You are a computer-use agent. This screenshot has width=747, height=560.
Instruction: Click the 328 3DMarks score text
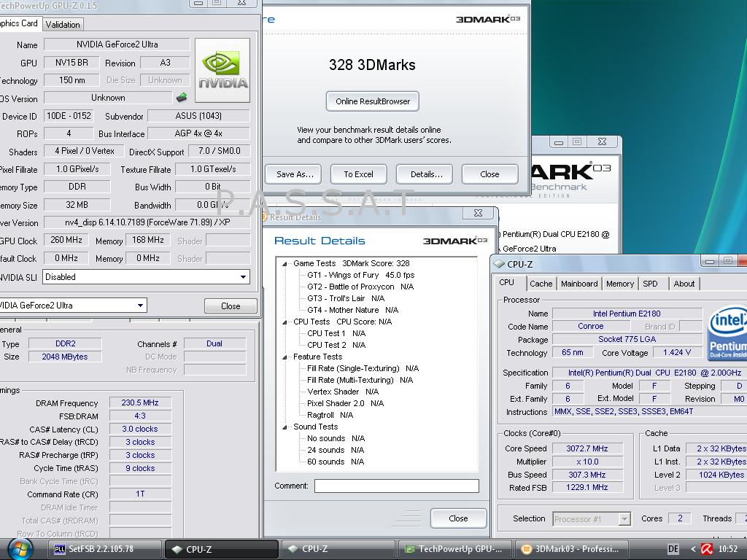click(372, 65)
